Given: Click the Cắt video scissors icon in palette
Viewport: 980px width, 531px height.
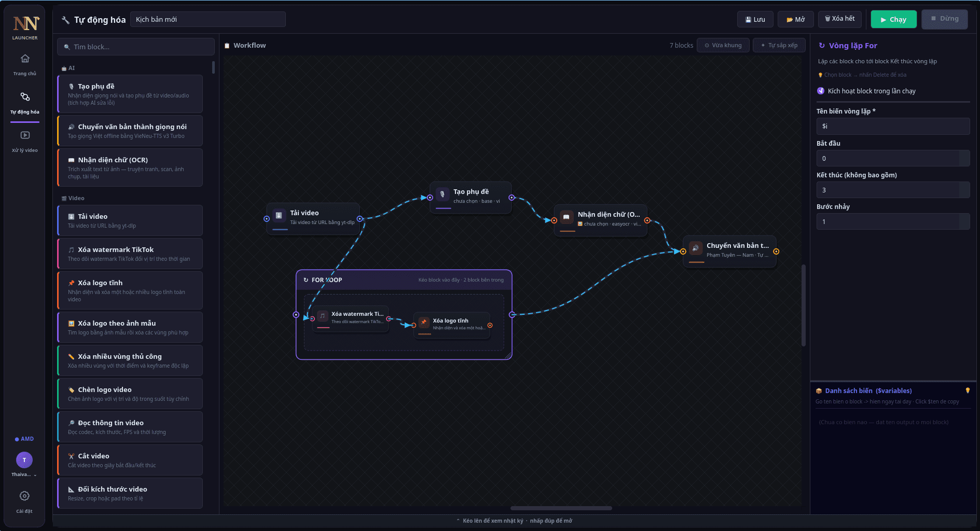Looking at the screenshot, I should click(x=71, y=456).
